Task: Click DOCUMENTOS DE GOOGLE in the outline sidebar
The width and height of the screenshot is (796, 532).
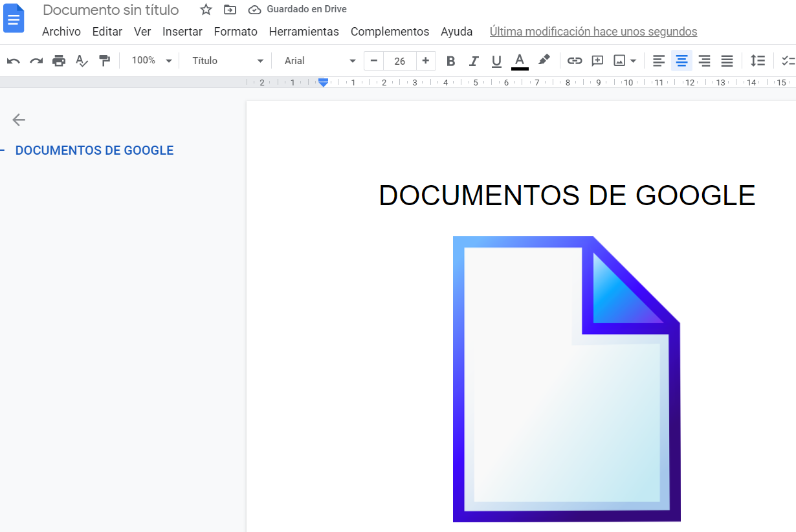Action: click(94, 150)
